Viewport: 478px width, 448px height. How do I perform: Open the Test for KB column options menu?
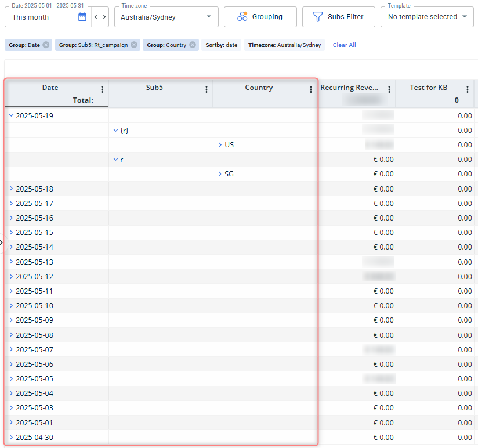[x=468, y=89]
